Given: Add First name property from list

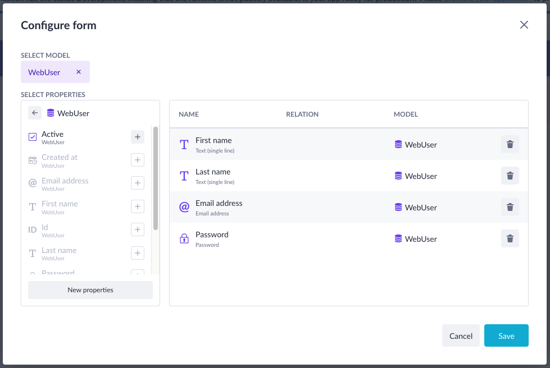Looking at the screenshot, I should [138, 207].
